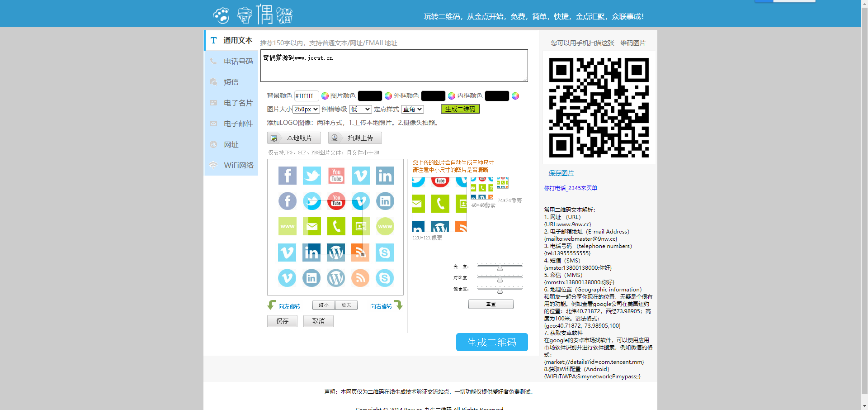The height and width of the screenshot is (410, 868).
Task: Rotate image right with 向右旋转
Action: 386,305
